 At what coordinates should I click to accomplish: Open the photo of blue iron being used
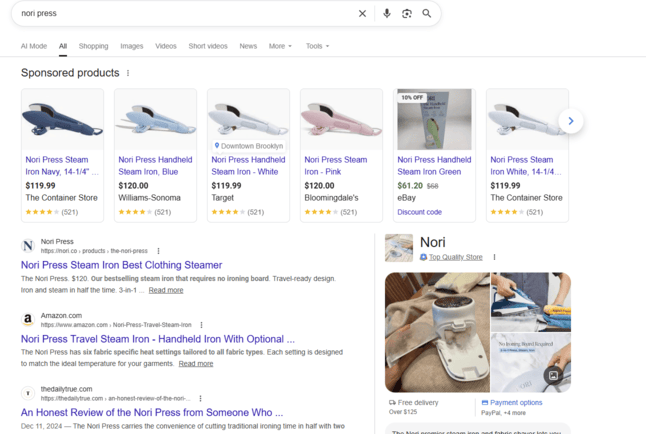point(531,302)
